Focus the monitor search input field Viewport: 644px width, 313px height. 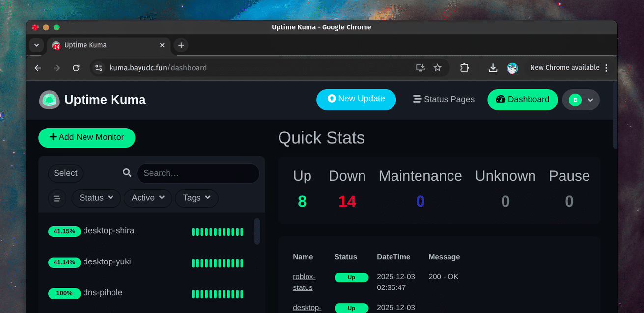coord(199,173)
